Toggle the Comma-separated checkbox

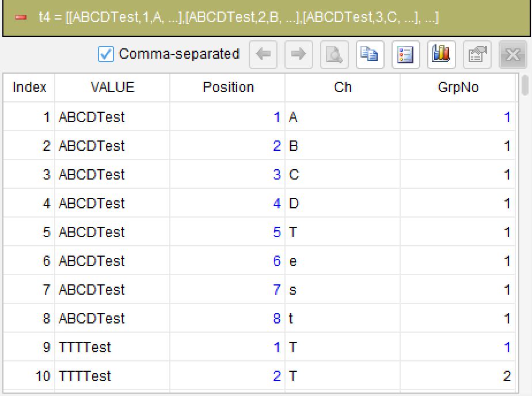point(105,54)
